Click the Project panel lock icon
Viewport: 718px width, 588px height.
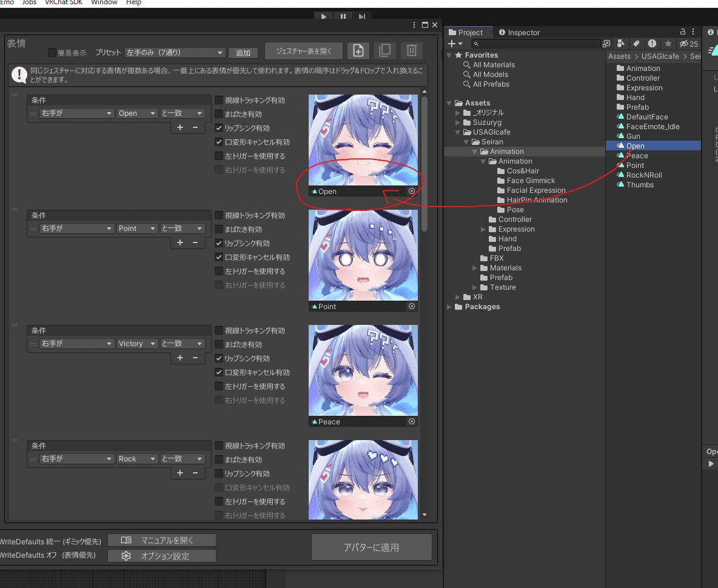682,32
